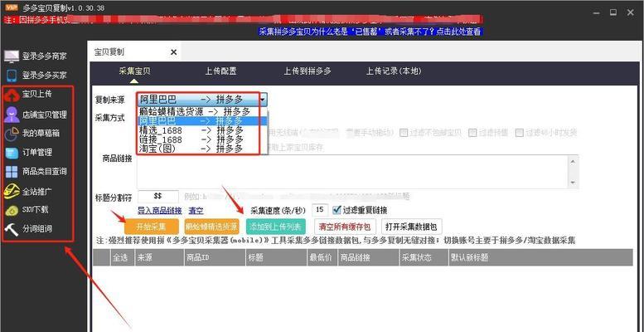Image resolution: width=644 pixels, height=332 pixels.
Task: Click the 商品ID column header
Action: coord(215,257)
